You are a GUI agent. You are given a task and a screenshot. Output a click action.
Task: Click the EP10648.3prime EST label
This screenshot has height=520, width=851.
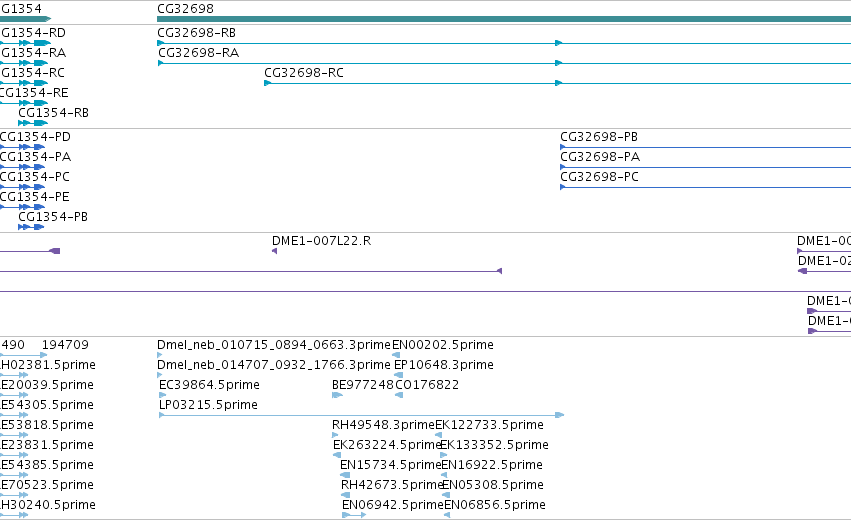tap(444, 365)
